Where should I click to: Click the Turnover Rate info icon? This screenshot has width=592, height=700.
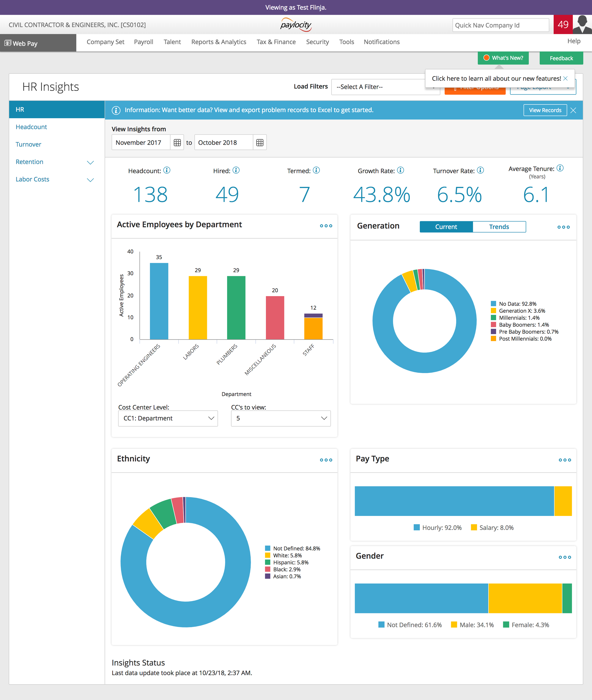[x=480, y=170]
